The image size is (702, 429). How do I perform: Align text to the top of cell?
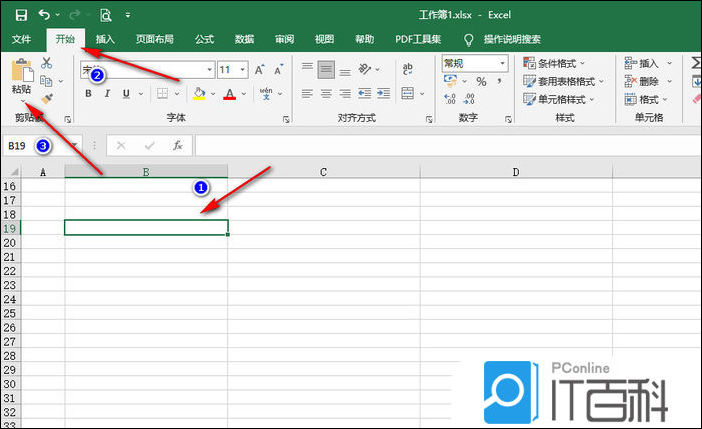[x=307, y=67]
